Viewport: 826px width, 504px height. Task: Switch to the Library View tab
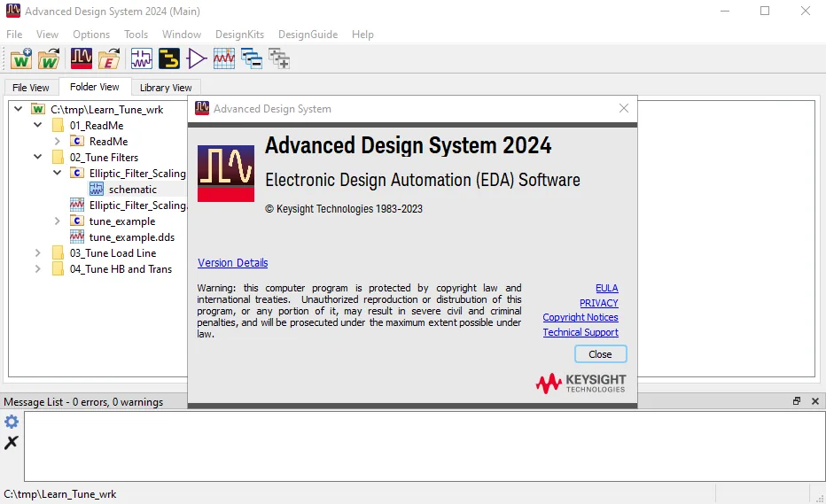pyautogui.click(x=166, y=88)
